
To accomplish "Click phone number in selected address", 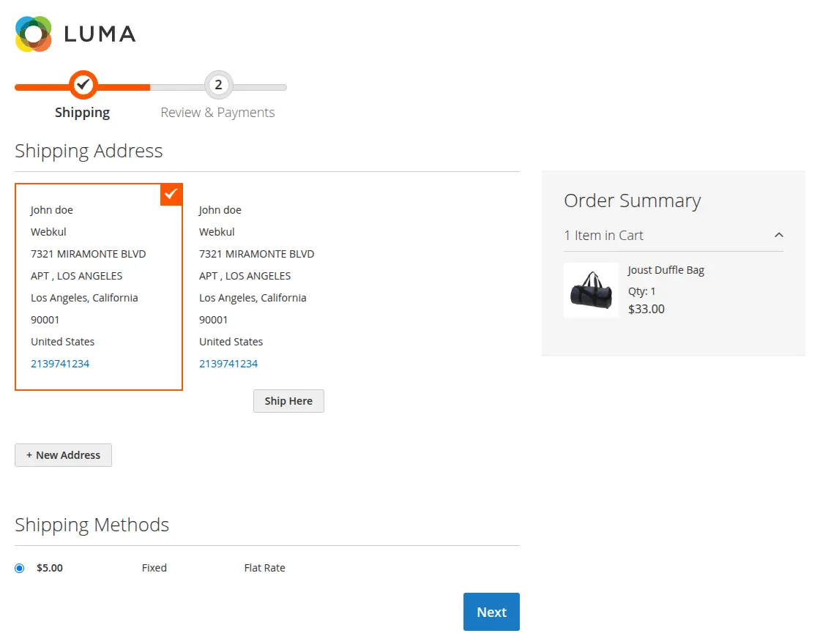I will 60,364.
